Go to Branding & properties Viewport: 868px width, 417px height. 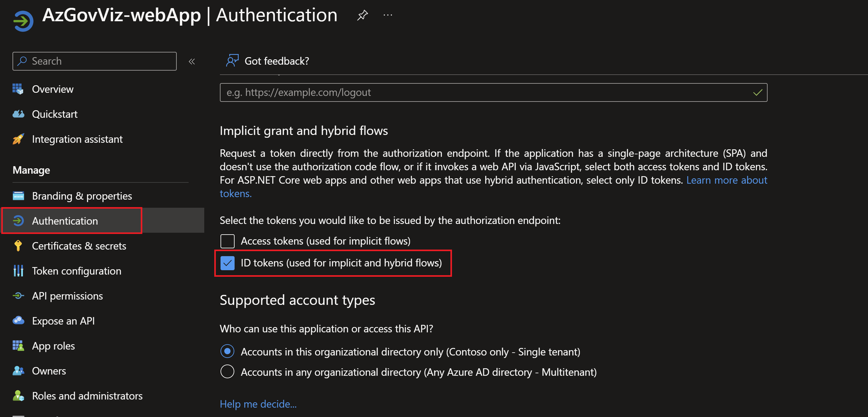click(x=82, y=196)
